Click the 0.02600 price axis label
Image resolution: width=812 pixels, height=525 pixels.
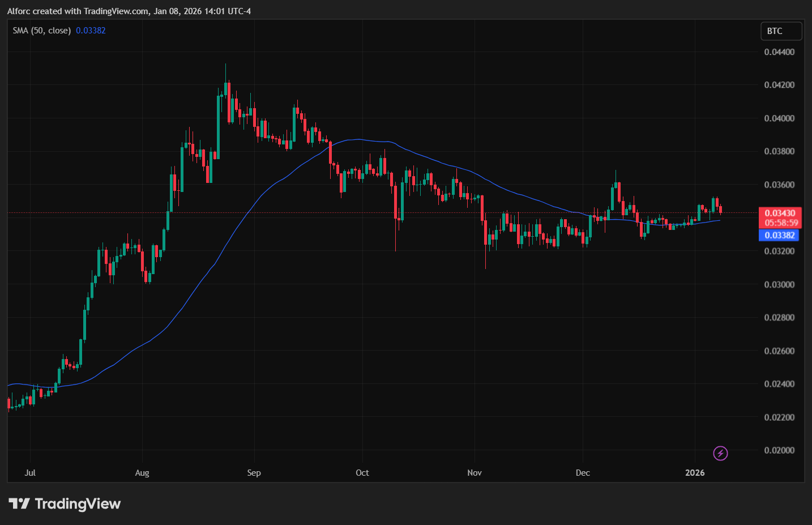coord(779,351)
